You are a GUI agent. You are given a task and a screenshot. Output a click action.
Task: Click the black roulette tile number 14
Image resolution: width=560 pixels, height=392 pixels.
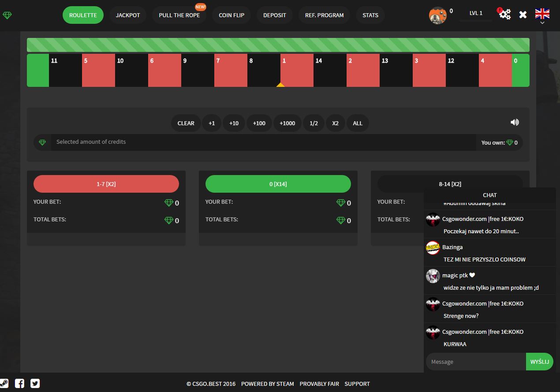(x=330, y=71)
